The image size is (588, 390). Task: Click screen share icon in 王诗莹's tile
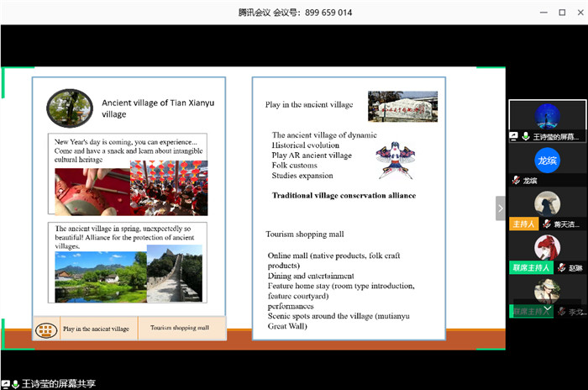(513, 136)
